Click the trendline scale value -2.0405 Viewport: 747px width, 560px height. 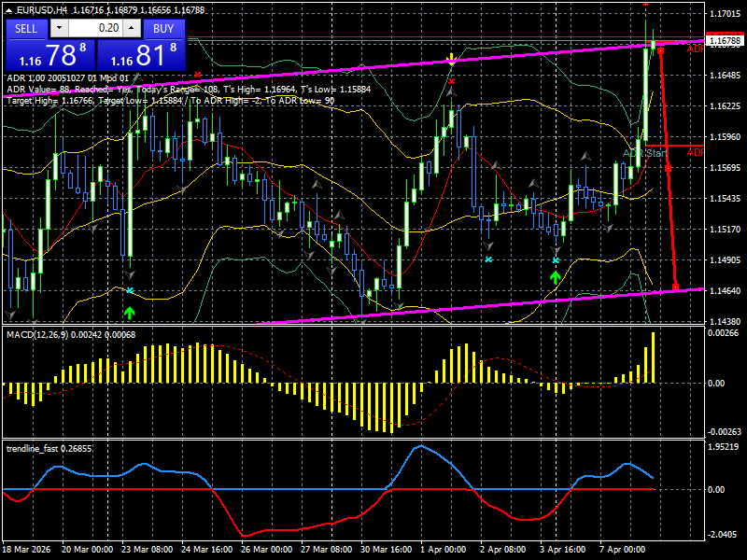pos(723,535)
